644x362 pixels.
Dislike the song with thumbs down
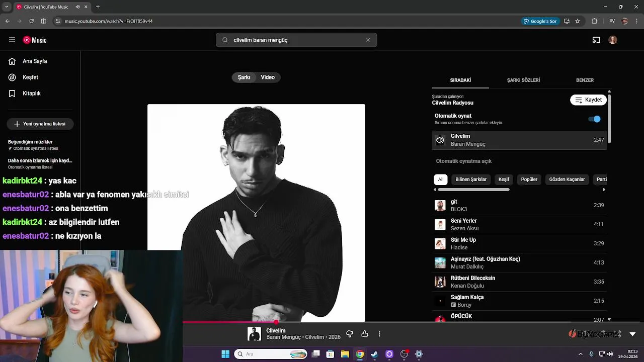(350, 334)
